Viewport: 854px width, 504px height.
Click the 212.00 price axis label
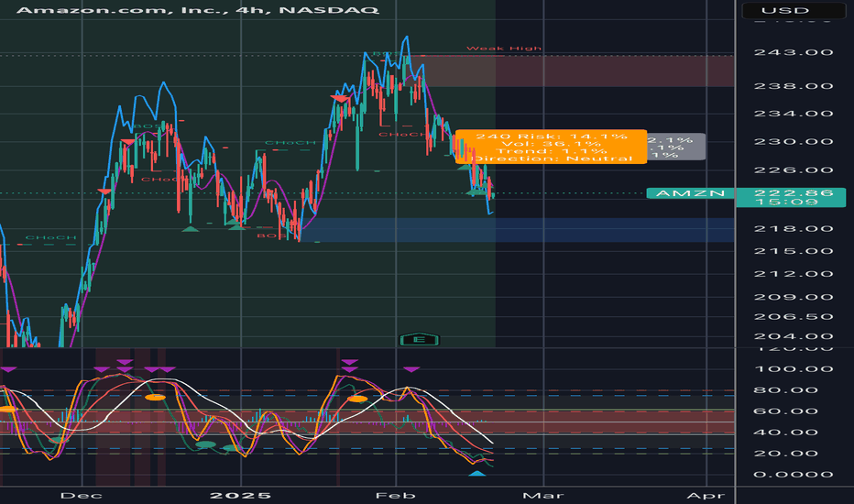[x=793, y=273]
